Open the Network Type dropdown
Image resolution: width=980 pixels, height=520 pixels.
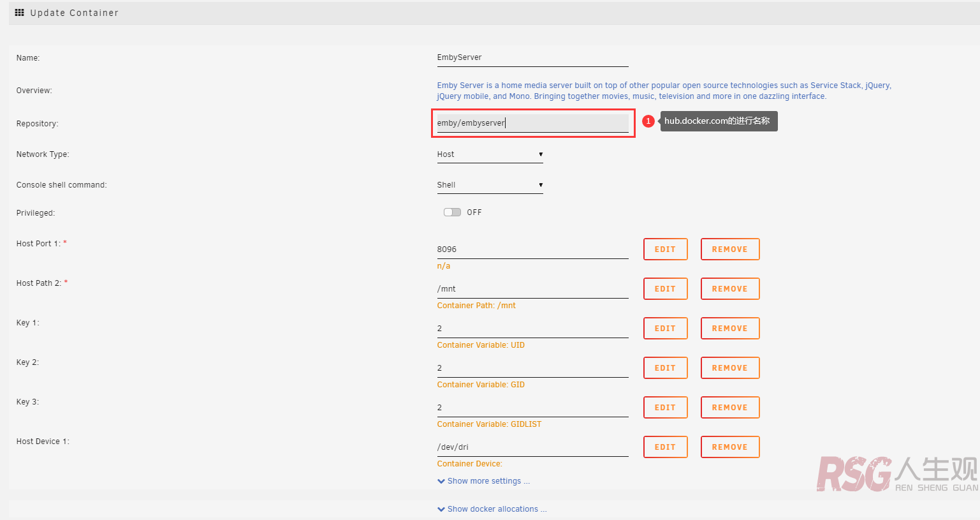pyautogui.click(x=490, y=154)
